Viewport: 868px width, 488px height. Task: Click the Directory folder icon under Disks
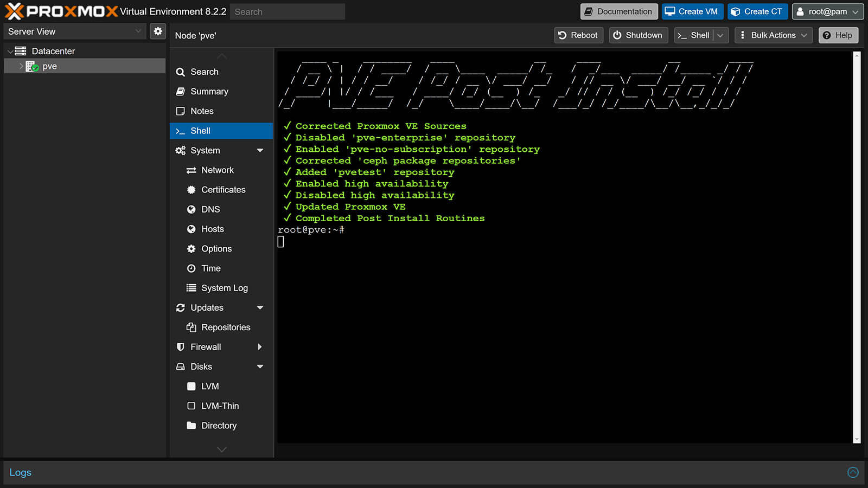pyautogui.click(x=191, y=426)
